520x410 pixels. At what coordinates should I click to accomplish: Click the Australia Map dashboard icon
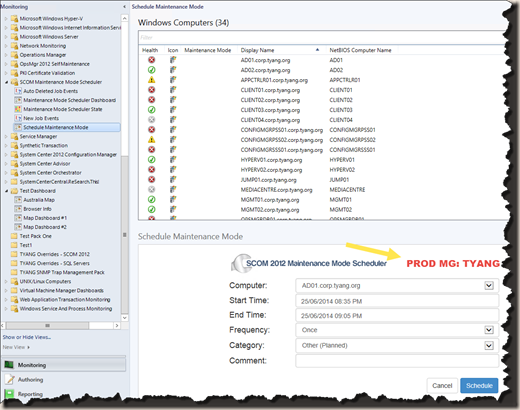[x=18, y=200]
